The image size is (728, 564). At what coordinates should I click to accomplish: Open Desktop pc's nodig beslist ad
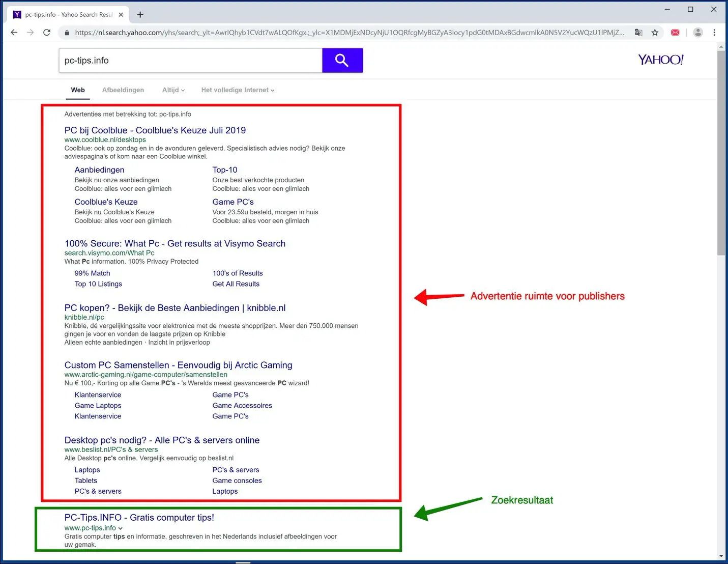[162, 440]
